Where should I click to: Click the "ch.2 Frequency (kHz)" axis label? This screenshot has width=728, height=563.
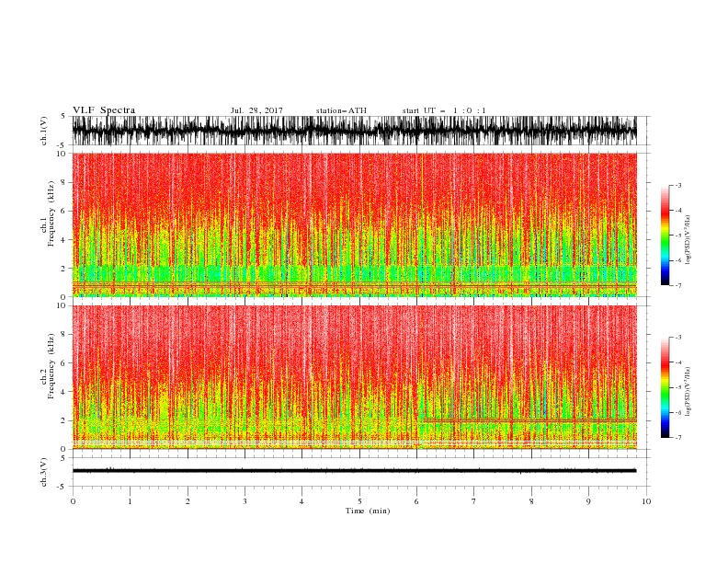click(x=48, y=366)
